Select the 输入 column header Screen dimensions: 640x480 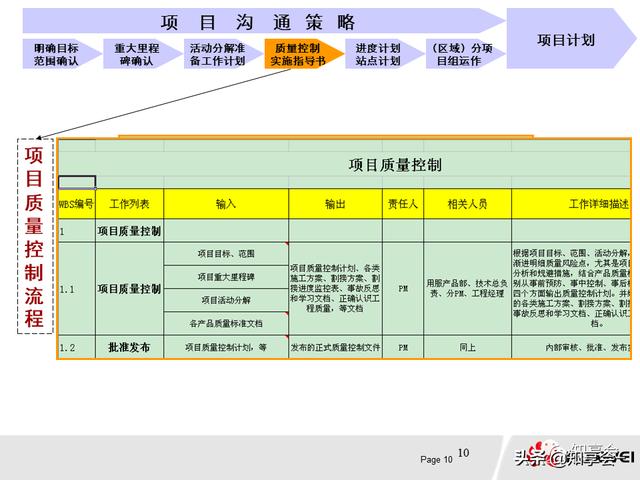click(226, 204)
